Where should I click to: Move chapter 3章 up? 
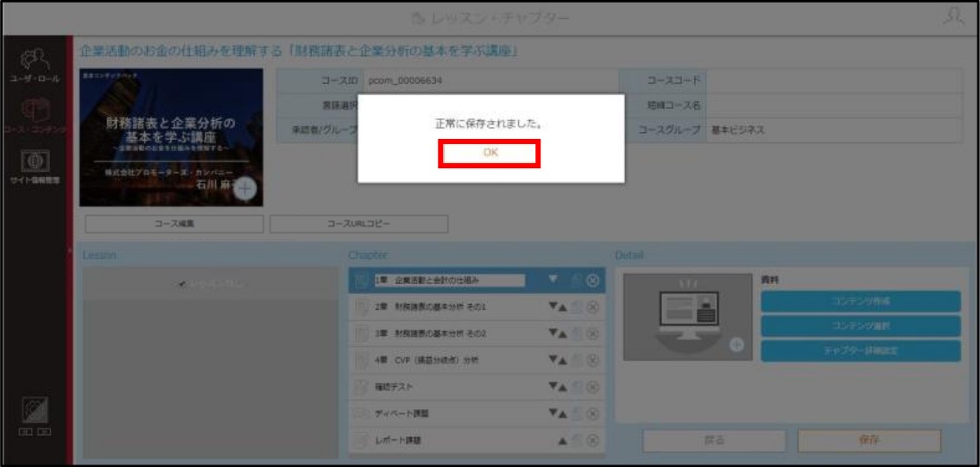pos(563,334)
